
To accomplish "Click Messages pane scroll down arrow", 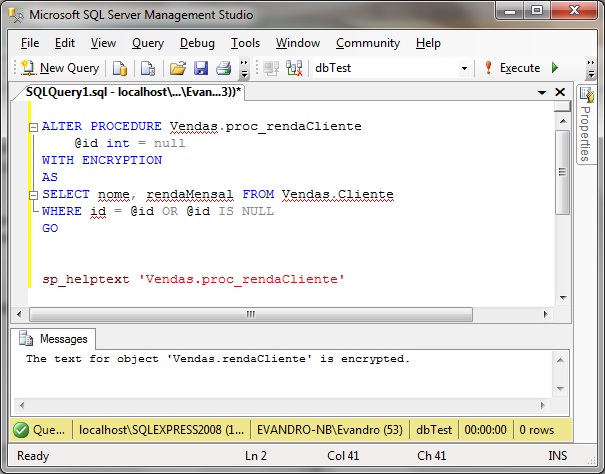I will pos(560,389).
